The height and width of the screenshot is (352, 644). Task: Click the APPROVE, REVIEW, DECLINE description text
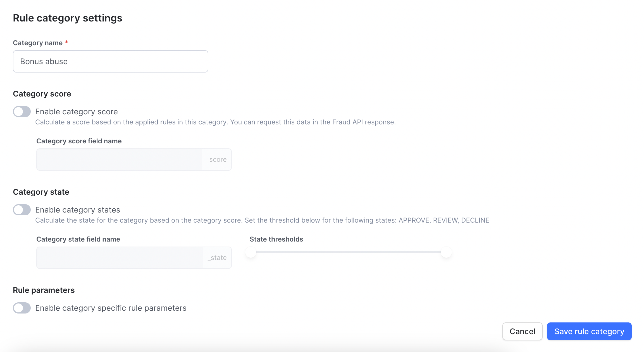coord(262,220)
